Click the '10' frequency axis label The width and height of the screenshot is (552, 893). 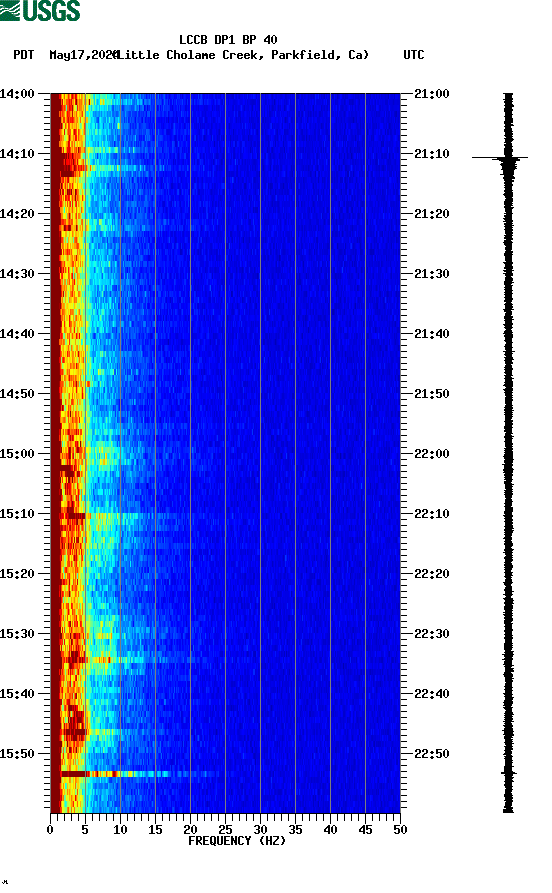click(x=120, y=830)
